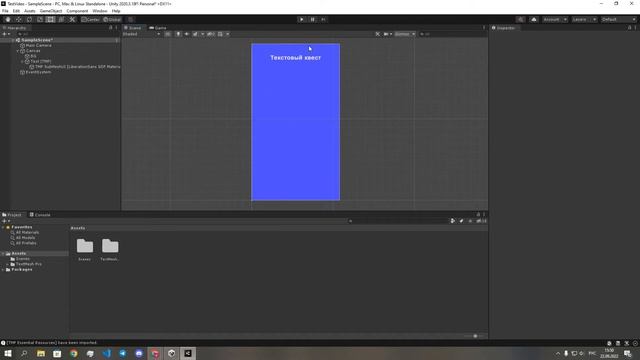Open the Component menu

tap(77, 11)
